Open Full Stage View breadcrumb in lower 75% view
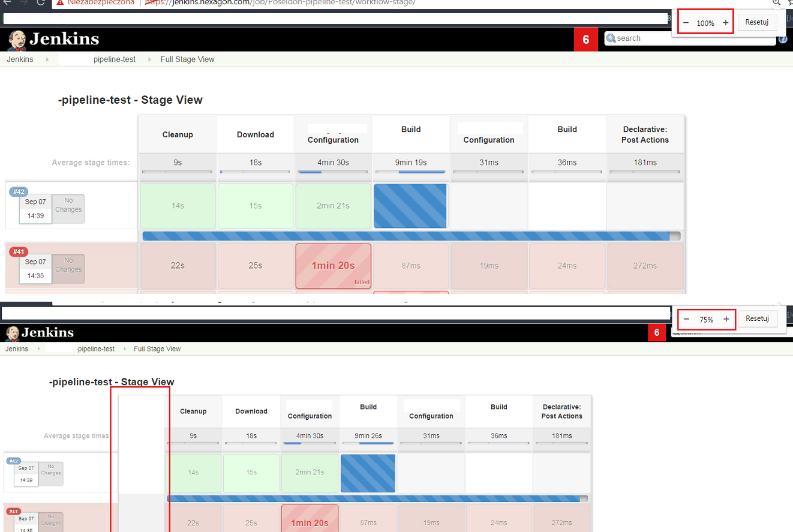Viewport: 793px width, 532px height. [x=157, y=349]
